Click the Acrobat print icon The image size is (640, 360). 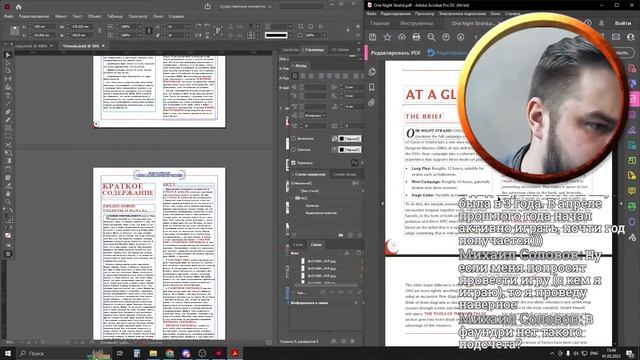point(416,37)
